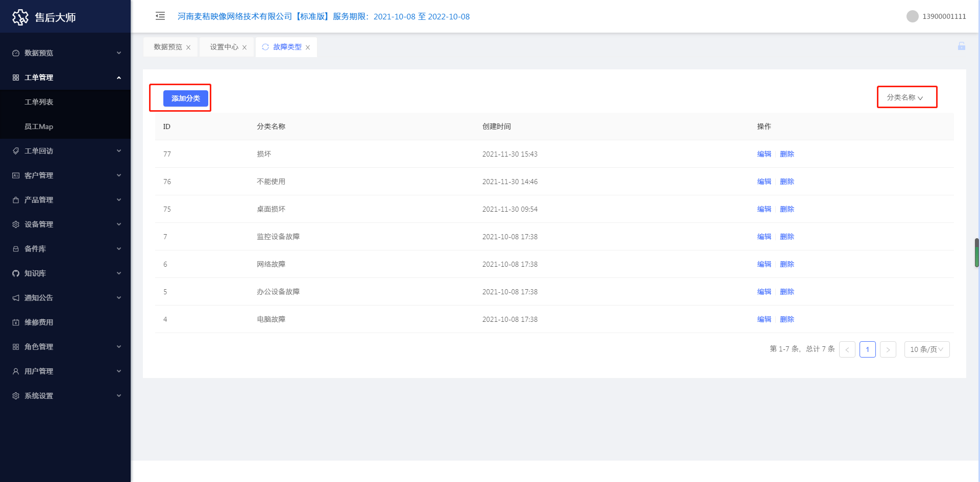The height and width of the screenshot is (482, 980).
Task: Open the 10 条/页 page size dropdown
Action: point(926,349)
